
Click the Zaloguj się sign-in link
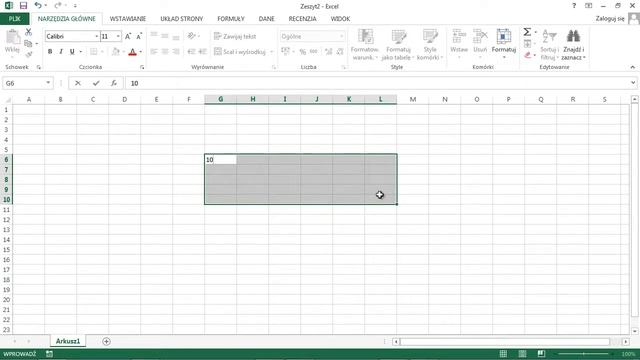(x=610, y=19)
